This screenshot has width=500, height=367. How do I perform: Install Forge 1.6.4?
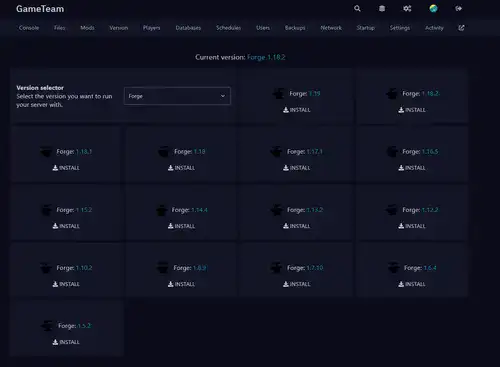(412, 284)
